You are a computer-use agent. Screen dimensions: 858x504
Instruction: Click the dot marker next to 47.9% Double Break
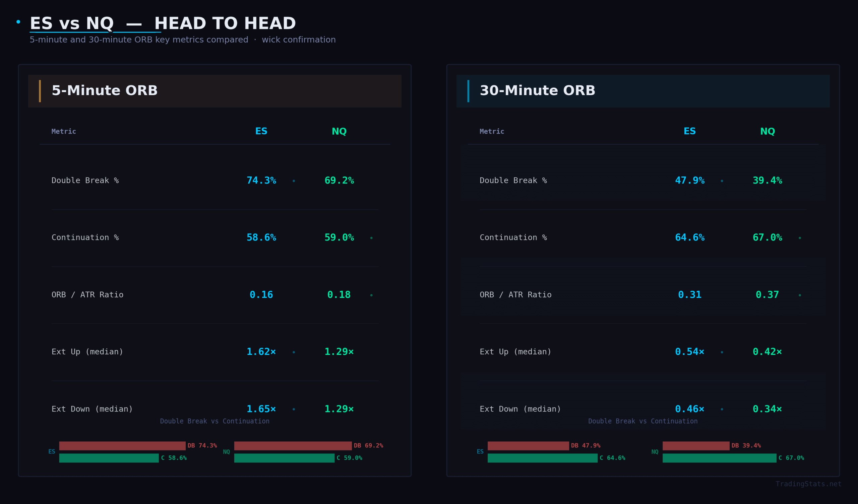pos(722,182)
